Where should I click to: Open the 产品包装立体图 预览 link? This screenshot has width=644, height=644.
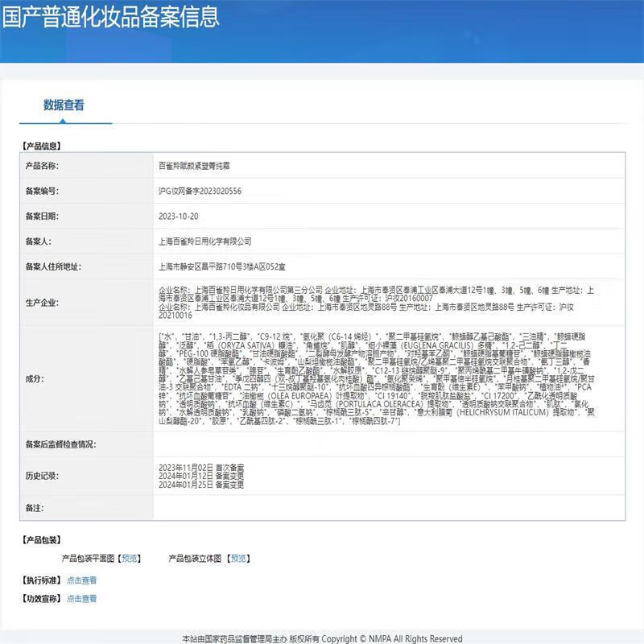pyautogui.click(x=238, y=559)
